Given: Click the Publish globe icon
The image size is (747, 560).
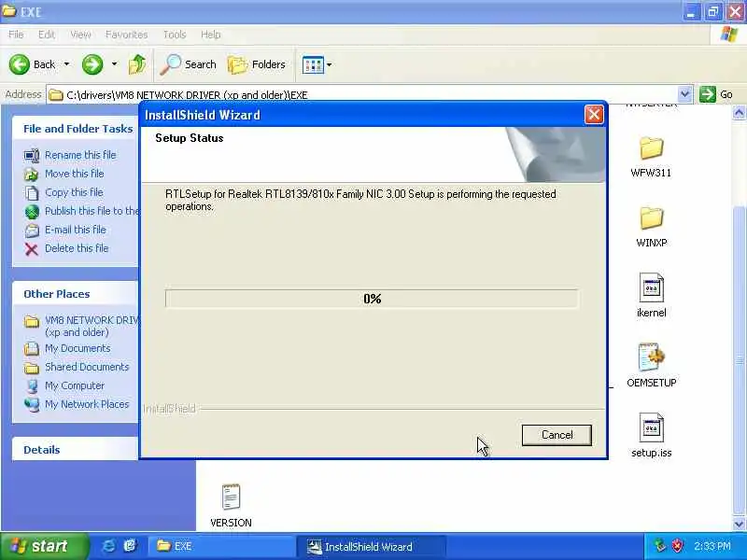Looking at the screenshot, I should click(x=32, y=212).
